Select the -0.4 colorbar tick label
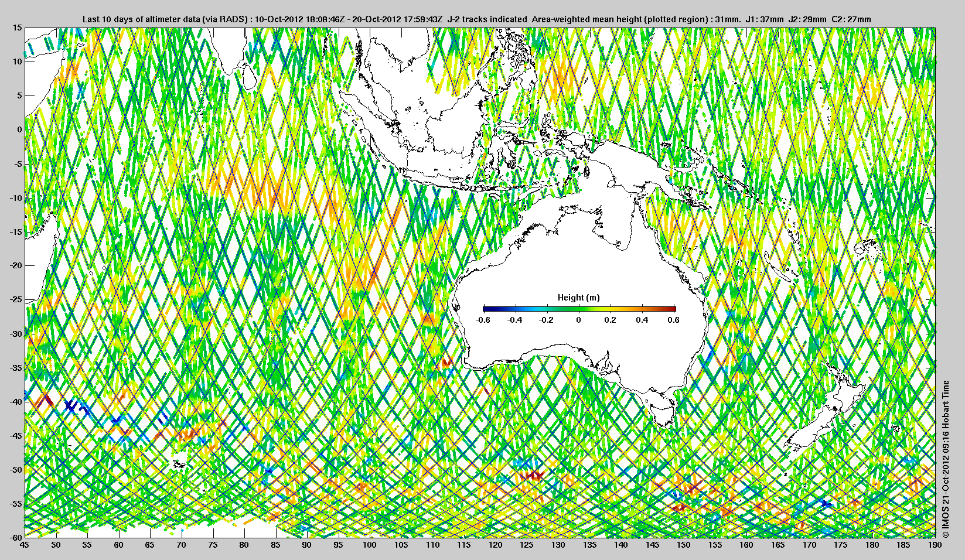This screenshot has height=560, width=965. 515,320
